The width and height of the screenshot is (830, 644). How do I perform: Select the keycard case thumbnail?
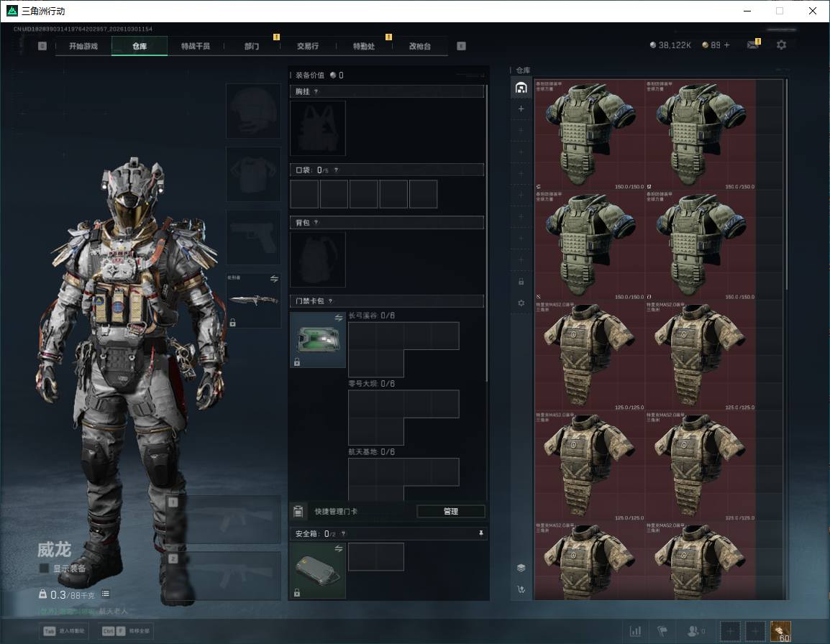[318, 340]
